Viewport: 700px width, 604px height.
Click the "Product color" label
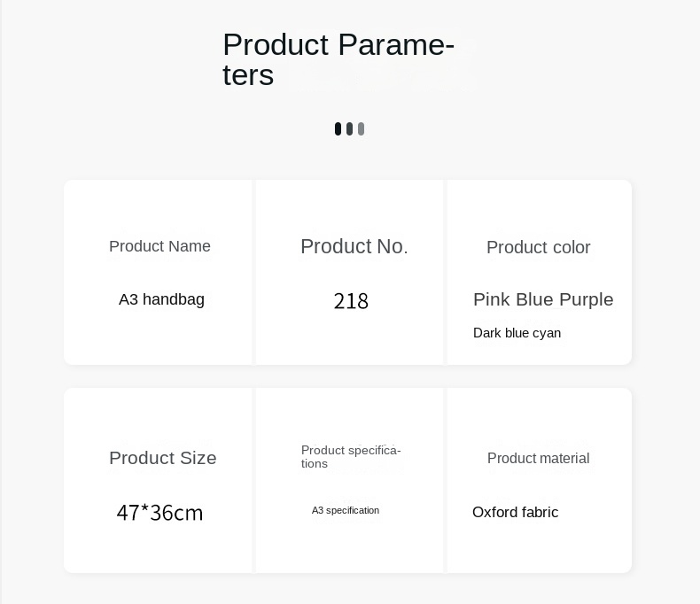(538, 248)
